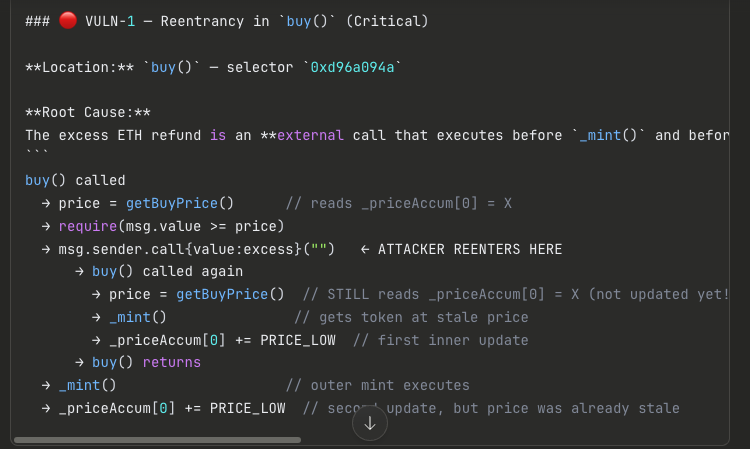Image resolution: width=750 pixels, height=449 pixels.
Task: Click 'The excess ETH refund' sentence start
Action: click(x=113, y=135)
